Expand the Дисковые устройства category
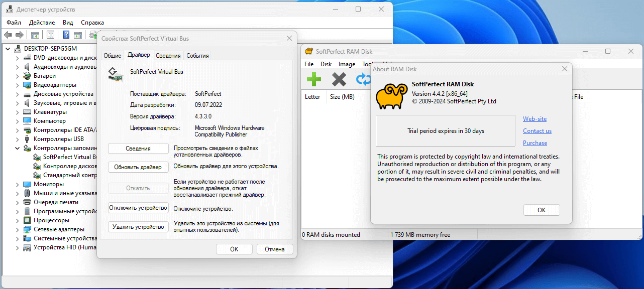 point(18,94)
